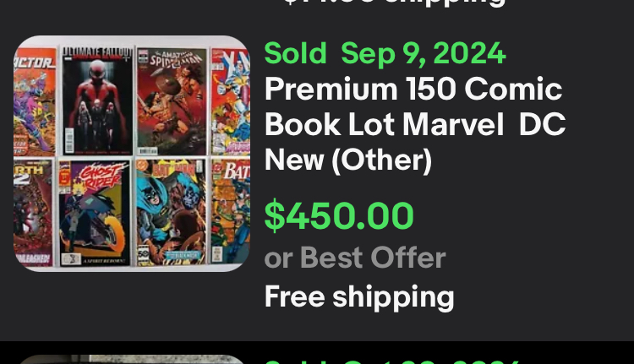Tap the or Best Offer label
634x364 pixels.
tap(355, 258)
